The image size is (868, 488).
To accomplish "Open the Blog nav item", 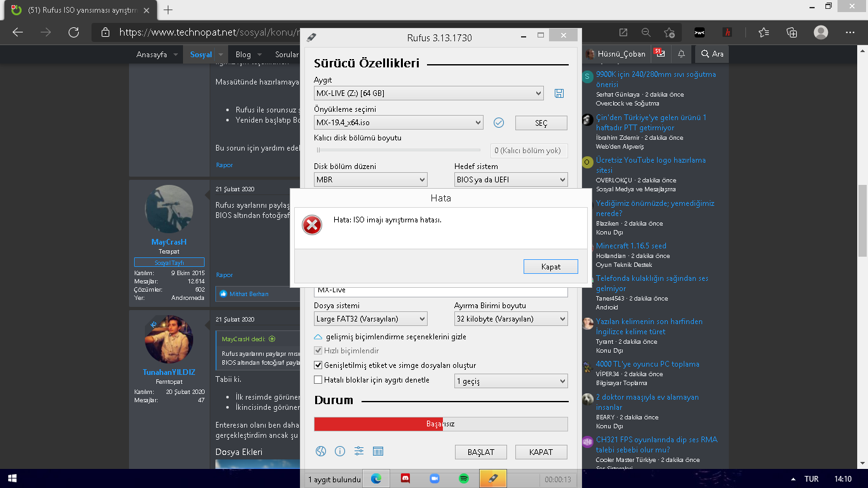I will pyautogui.click(x=243, y=55).
